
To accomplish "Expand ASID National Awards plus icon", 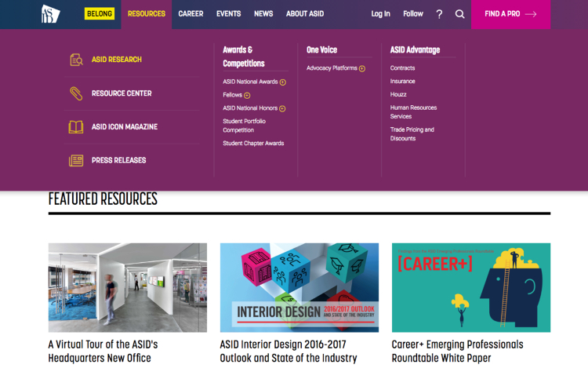I will point(283,82).
